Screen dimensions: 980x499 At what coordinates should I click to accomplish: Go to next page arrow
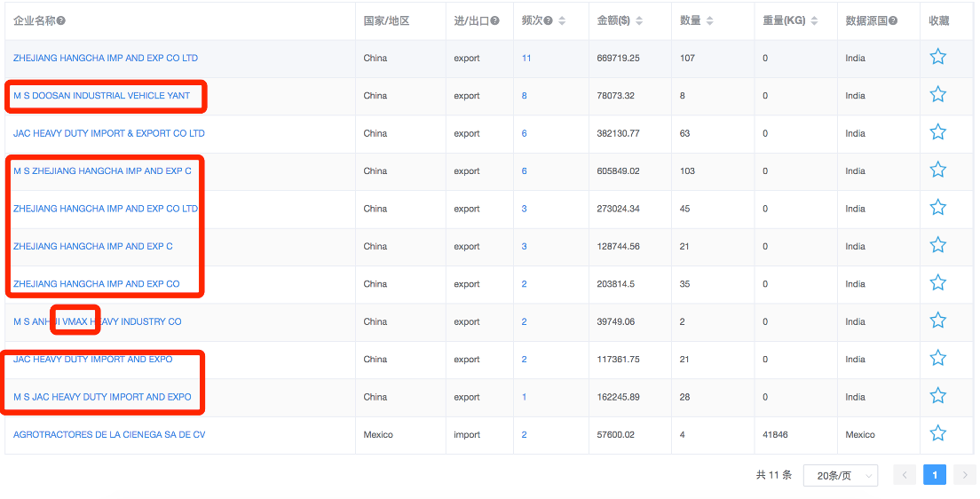tap(965, 475)
